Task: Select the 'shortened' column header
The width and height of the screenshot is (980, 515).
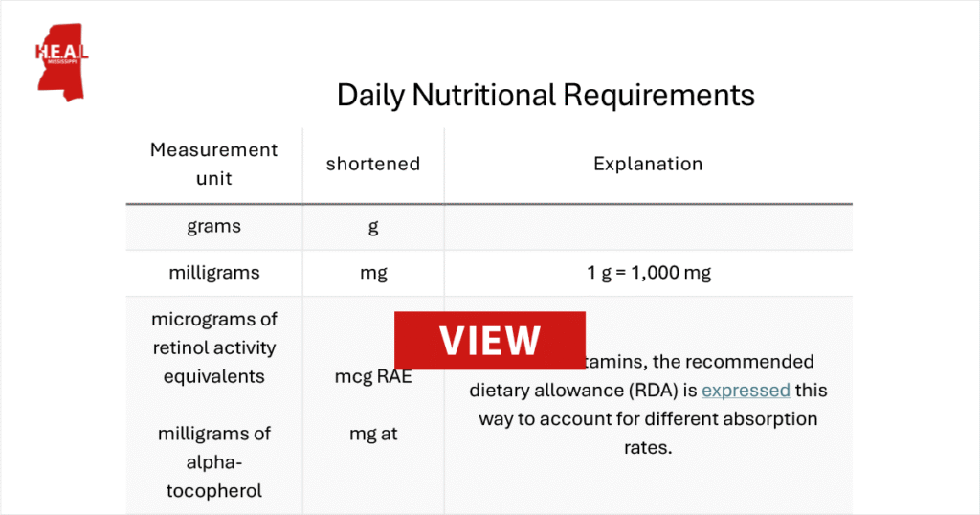Action: [373, 164]
